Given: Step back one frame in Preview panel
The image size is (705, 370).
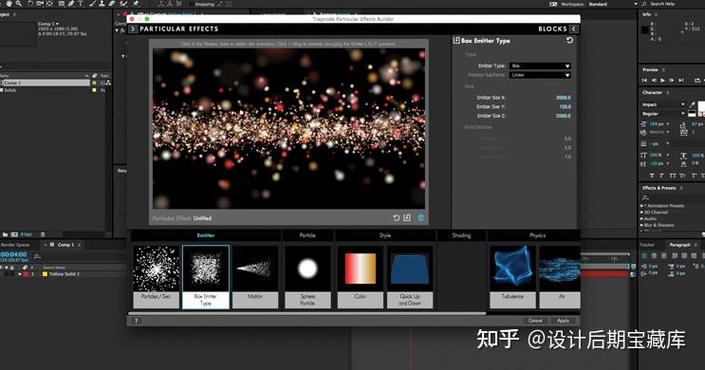Looking at the screenshot, I should click(x=654, y=80).
